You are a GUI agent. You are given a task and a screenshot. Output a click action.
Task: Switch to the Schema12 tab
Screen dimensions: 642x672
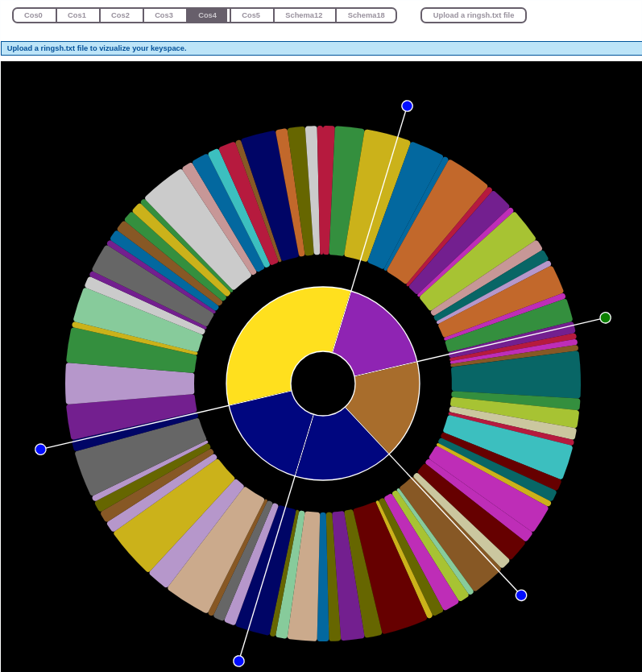point(304,15)
